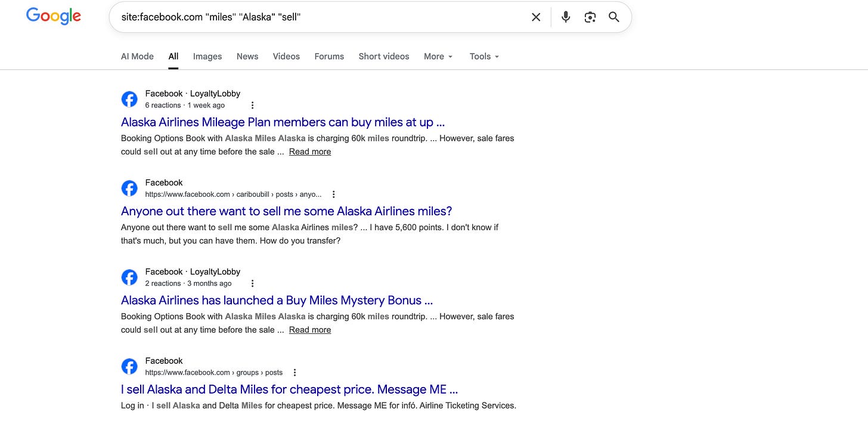868x430 pixels.
Task: Open search by image camera icon
Action: click(590, 17)
